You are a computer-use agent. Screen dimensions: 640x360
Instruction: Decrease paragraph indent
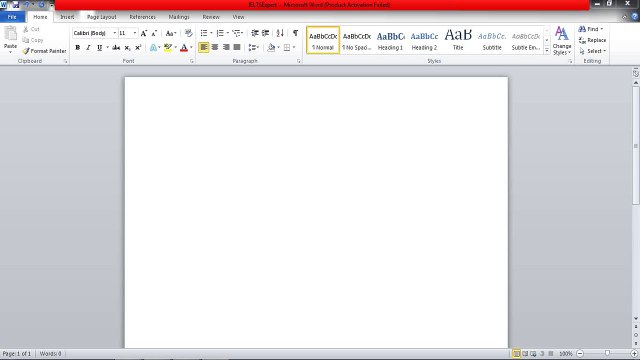pos(255,33)
